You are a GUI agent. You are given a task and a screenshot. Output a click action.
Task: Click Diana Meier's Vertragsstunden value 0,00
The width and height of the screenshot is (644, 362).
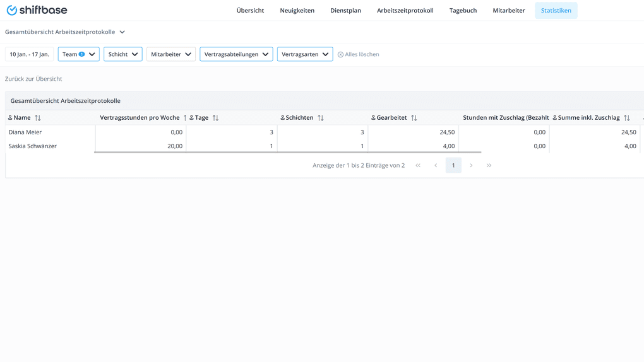tap(177, 132)
